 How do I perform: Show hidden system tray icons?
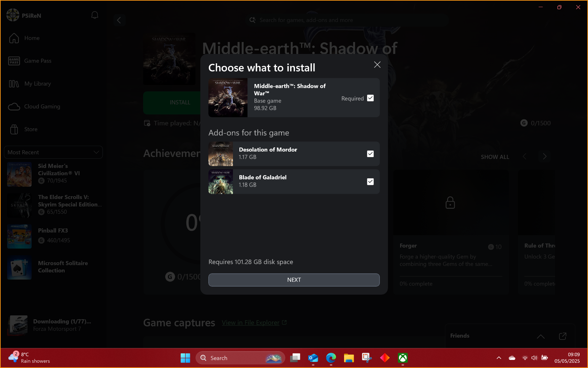tap(499, 358)
